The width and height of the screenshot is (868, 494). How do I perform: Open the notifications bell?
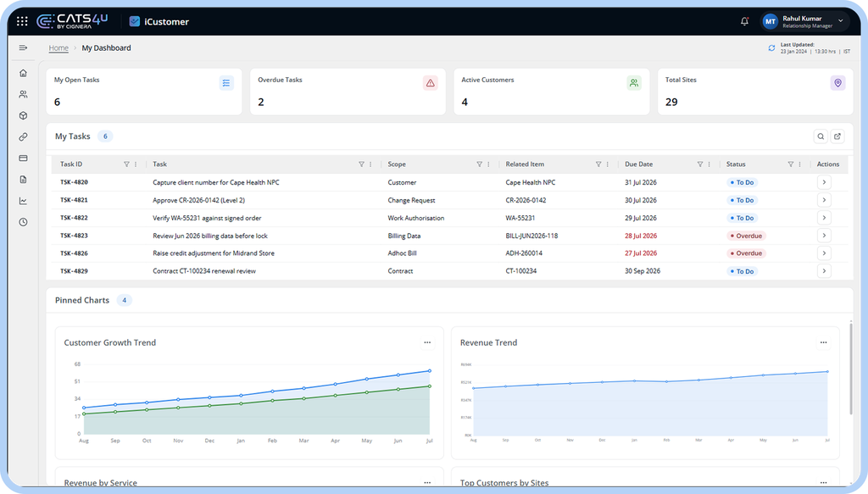point(744,21)
